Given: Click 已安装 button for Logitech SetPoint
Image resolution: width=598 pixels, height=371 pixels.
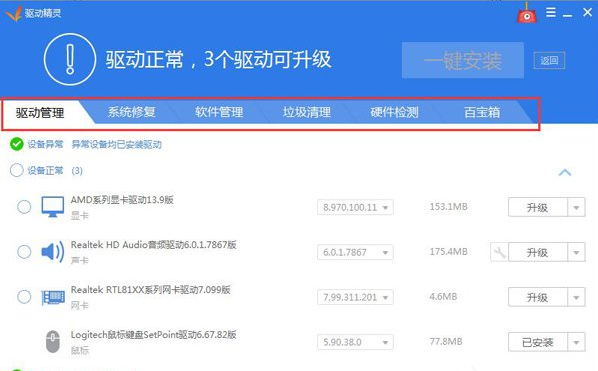Looking at the screenshot, I should pos(538,342).
